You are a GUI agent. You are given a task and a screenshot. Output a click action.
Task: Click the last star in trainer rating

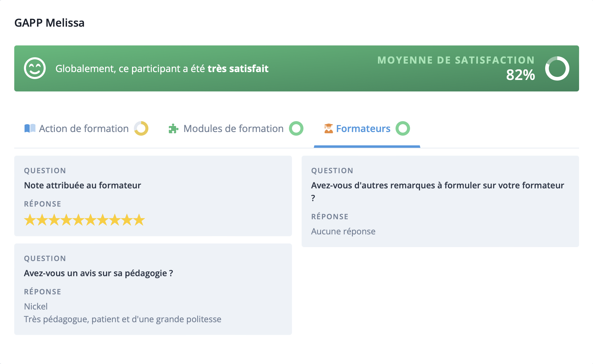click(x=139, y=220)
